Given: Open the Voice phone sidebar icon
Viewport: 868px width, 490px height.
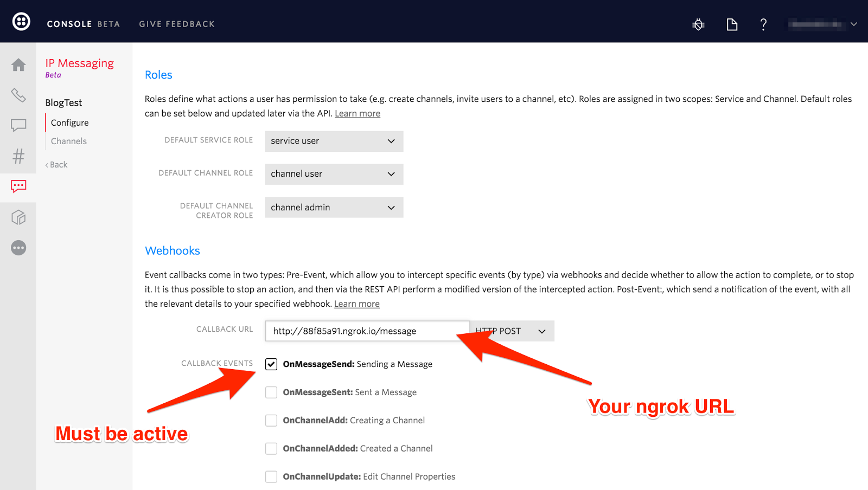Looking at the screenshot, I should 18,95.
